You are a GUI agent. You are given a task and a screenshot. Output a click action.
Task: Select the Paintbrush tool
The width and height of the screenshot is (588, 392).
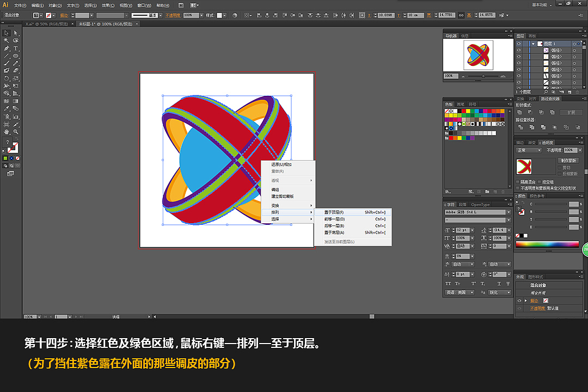[x=7, y=63]
